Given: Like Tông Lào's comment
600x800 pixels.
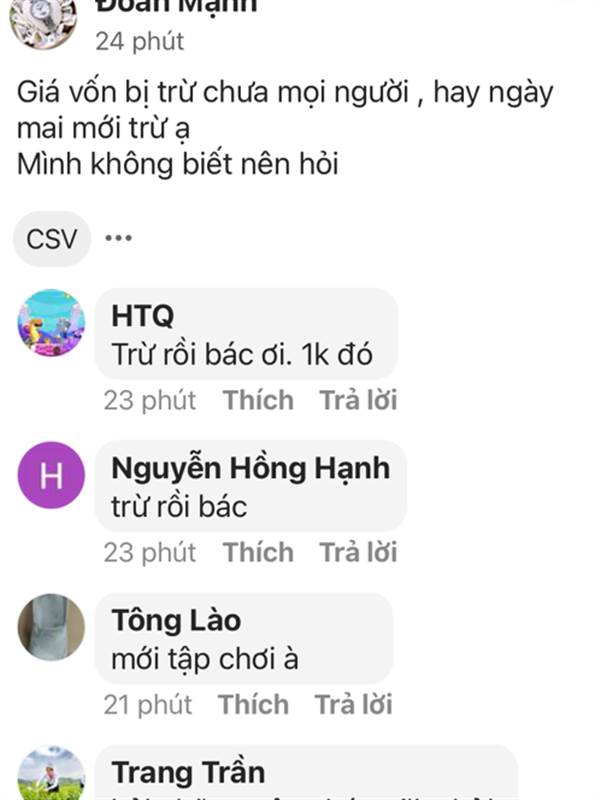Looking at the screenshot, I should pyautogui.click(x=254, y=705).
